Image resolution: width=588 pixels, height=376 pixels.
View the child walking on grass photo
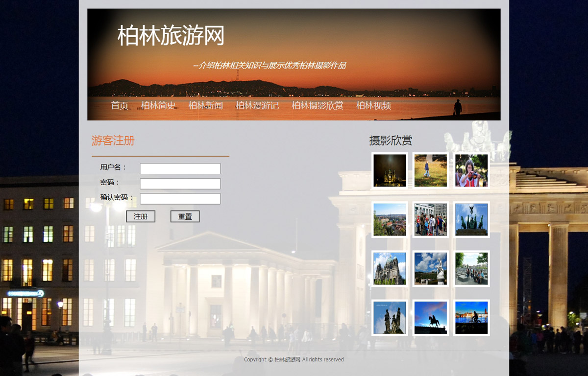(x=431, y=170)
